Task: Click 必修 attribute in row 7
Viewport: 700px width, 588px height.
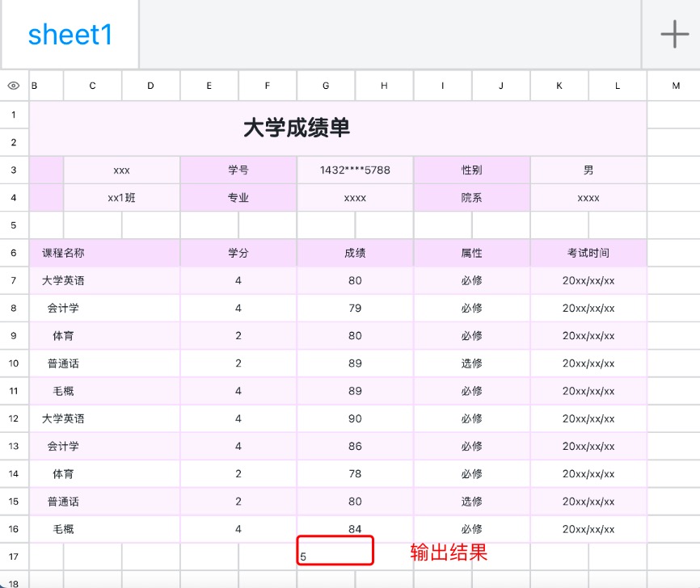Action: coord(472,280)
